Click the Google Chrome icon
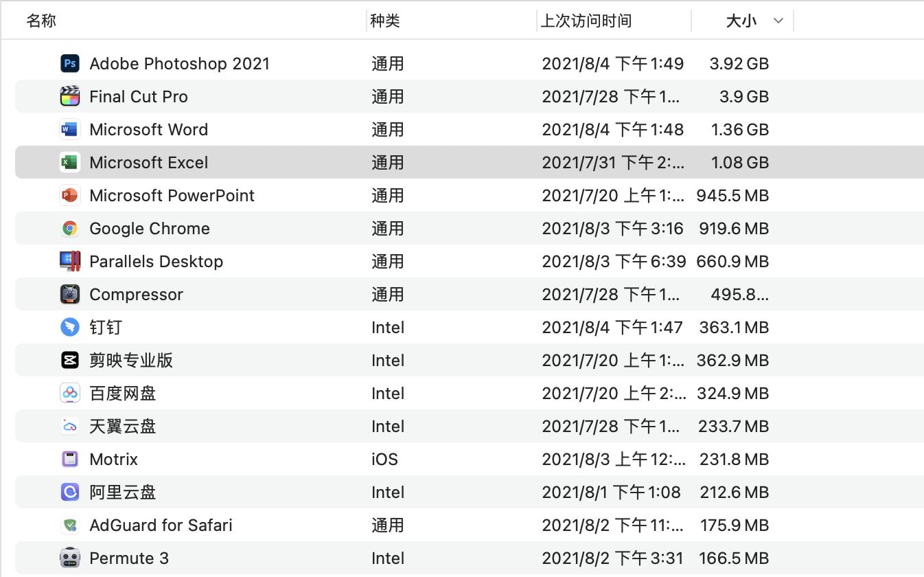The width and height of the screenshot is (924, 577). click(x=69, y=228)
